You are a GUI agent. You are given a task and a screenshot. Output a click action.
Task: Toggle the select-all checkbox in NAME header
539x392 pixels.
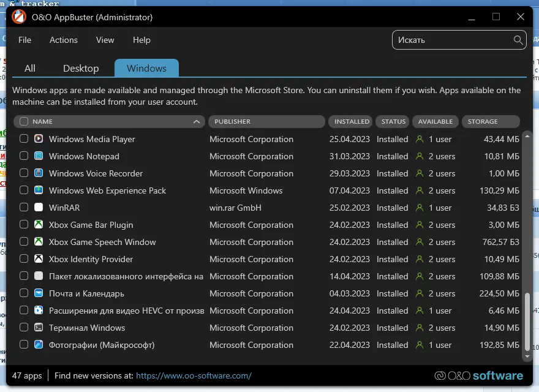point(24,121)
